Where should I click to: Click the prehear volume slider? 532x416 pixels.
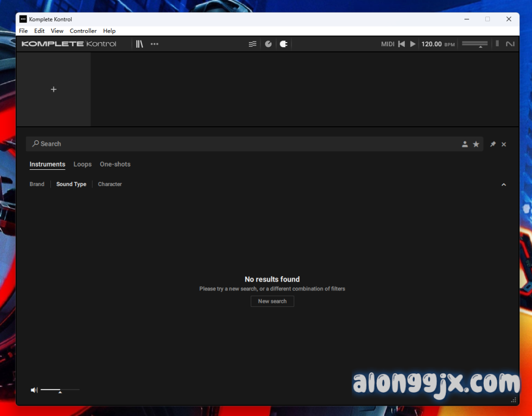click(x=60, y=390)
